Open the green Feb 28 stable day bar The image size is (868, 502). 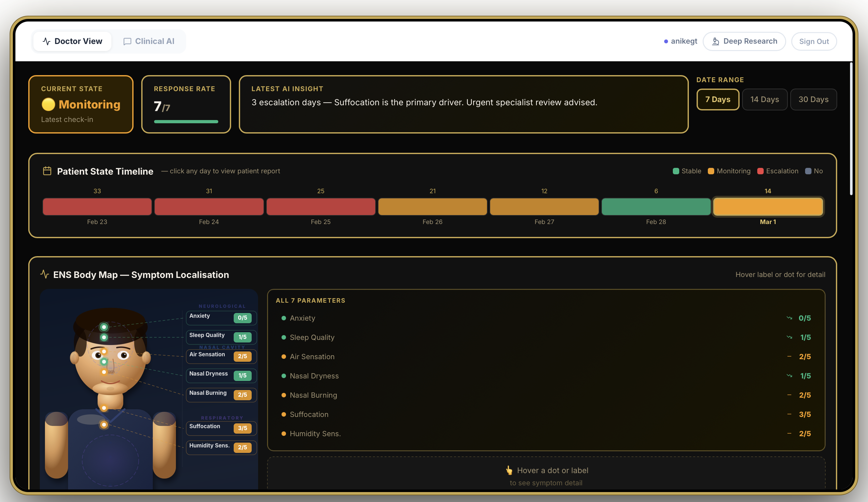click(x=656, y=207)
